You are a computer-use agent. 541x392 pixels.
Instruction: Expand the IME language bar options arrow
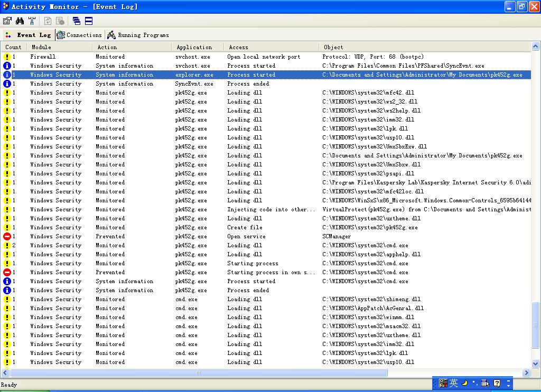click(x=509, y=383)
